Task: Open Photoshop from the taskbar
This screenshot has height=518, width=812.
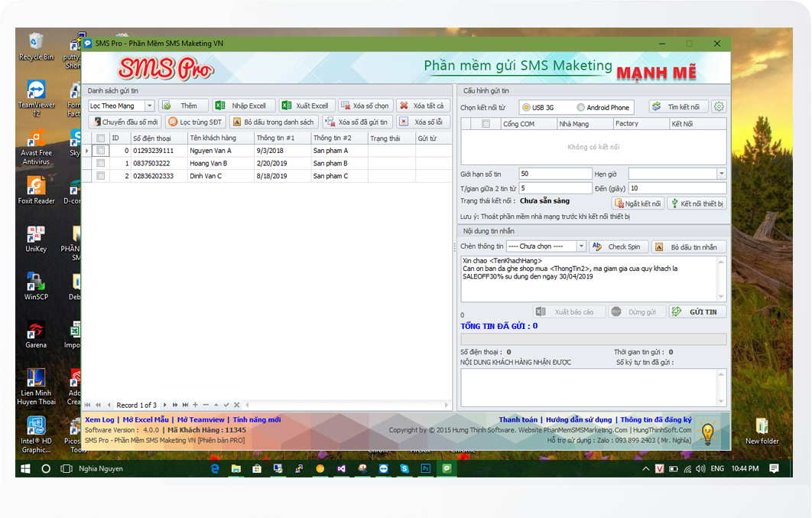Action: (426, 468)
